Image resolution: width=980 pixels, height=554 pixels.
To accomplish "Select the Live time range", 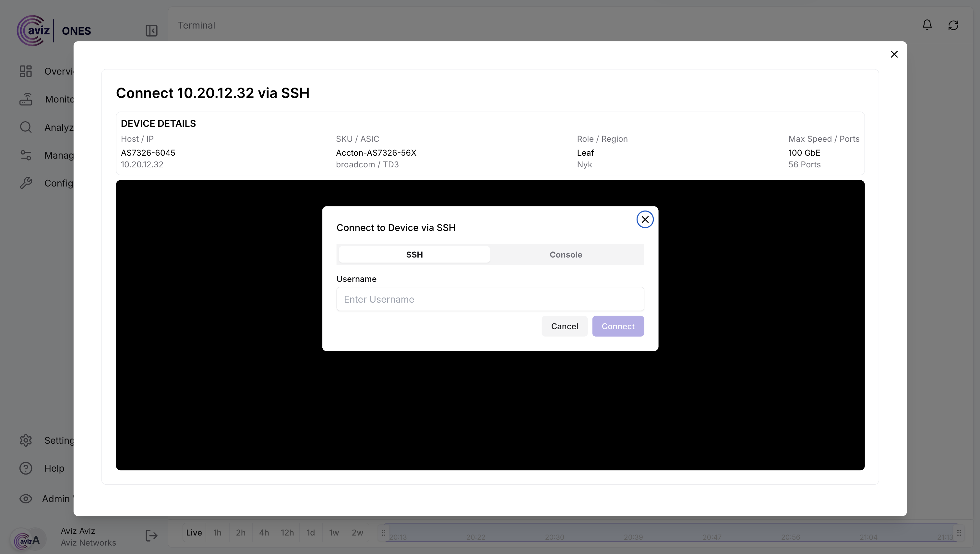I will click(x=194, y=533).
